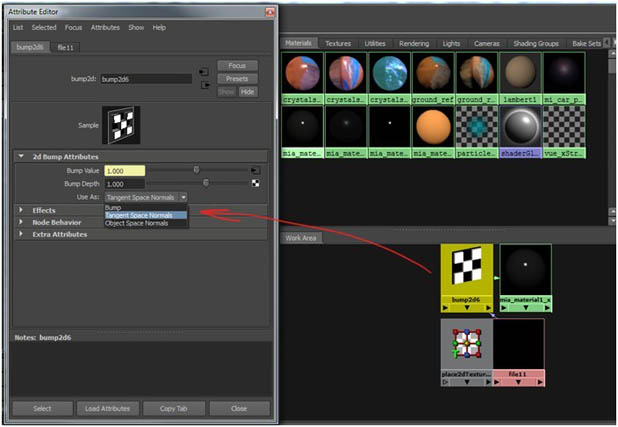Switch to the file11 tab
The height and width of the screenshot is (427, 618).
point(65,47)
